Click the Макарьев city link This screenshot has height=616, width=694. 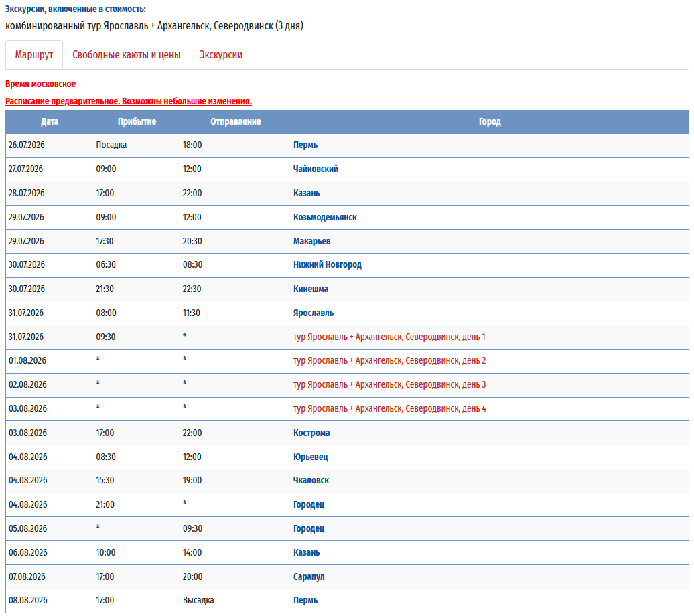[312, 241]
